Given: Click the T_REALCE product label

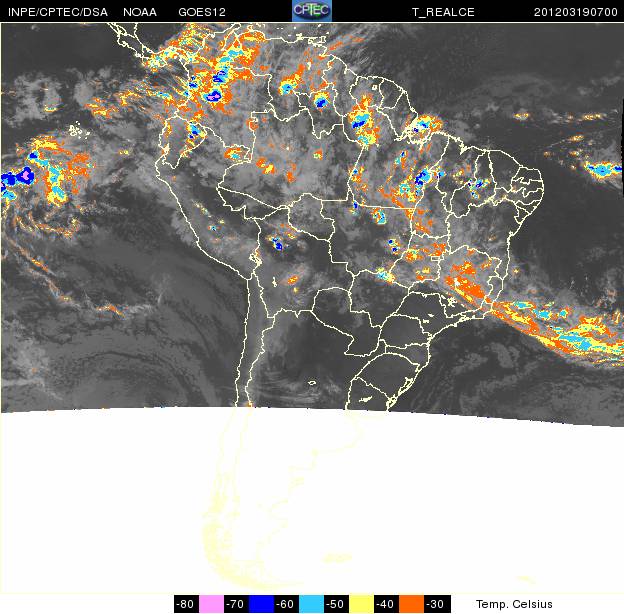Looking at the screenshot, I should pyautogui.click(x=443, y=12).
